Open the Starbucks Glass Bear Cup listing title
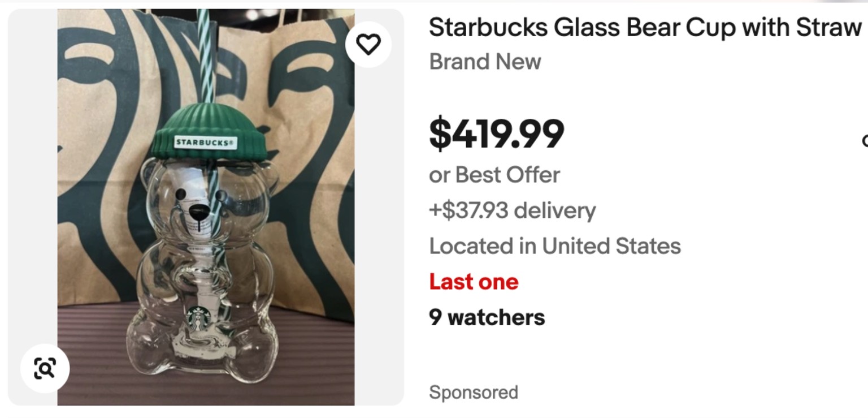Image resolution: width=868 pixels, height=418 pixels. pyautogui.click(x=645, y=27)
